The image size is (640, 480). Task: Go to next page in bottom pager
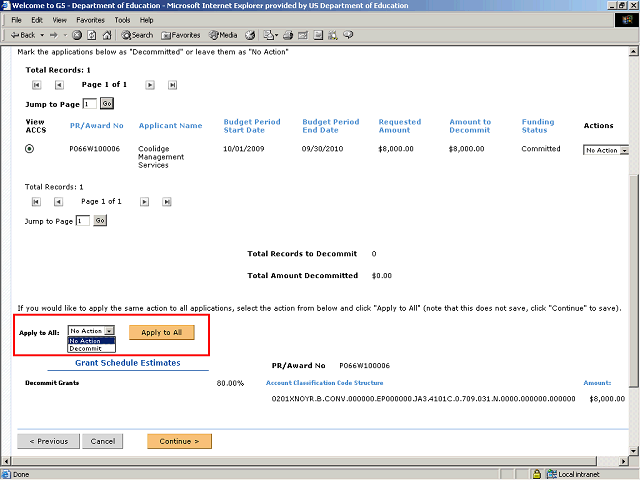tap(144, 202)
